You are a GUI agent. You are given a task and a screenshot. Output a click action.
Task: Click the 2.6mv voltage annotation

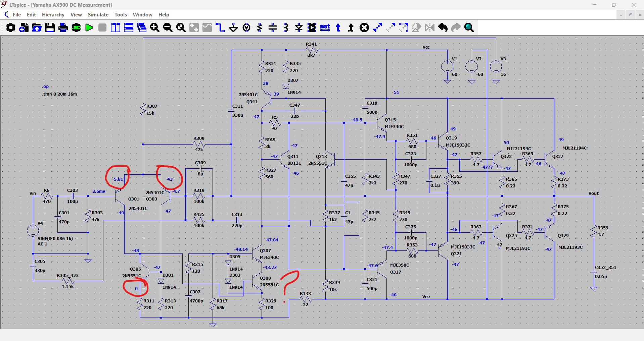pyautogui.click(x=99, y=191)
